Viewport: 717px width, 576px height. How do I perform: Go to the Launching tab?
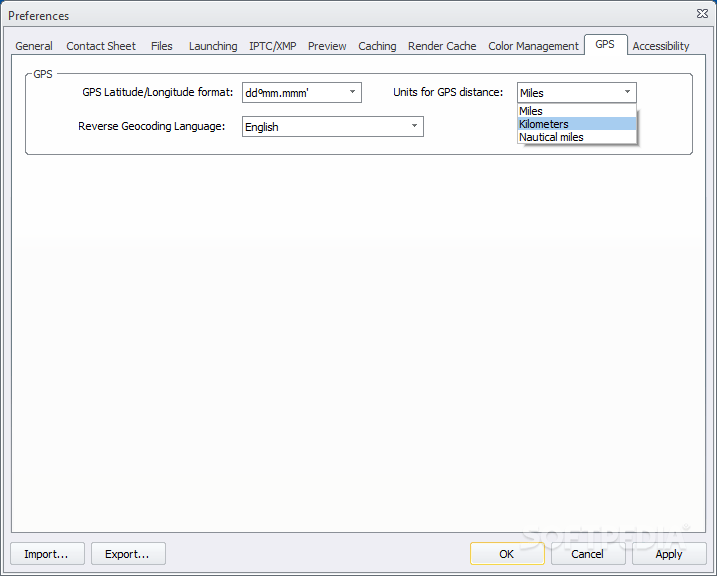tap(213, 46)
